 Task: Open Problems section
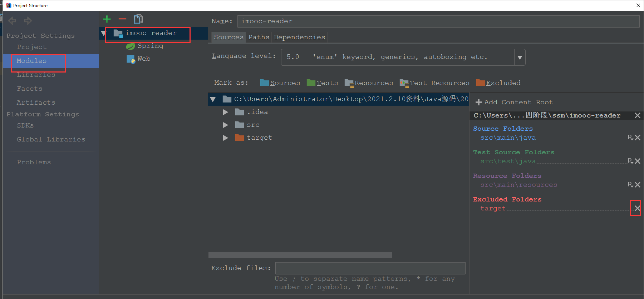point(34,163)
